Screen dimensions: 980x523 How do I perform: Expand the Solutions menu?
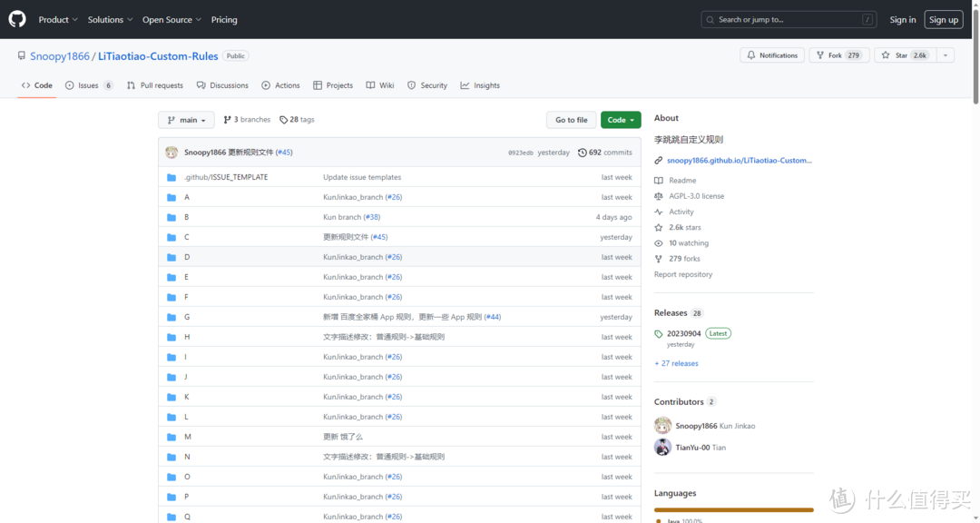pos(110,19)
